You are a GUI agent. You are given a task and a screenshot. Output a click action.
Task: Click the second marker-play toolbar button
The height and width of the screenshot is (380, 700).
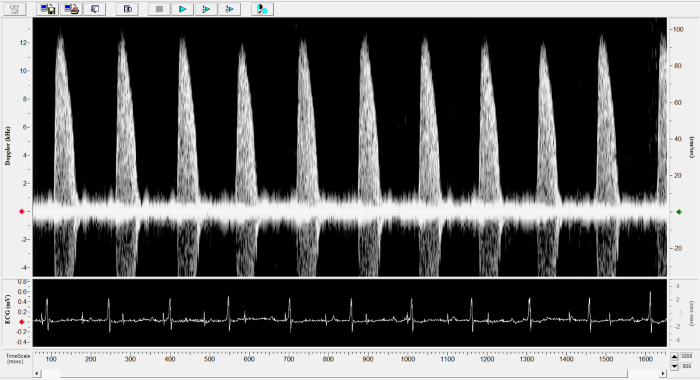pos(229,9)
